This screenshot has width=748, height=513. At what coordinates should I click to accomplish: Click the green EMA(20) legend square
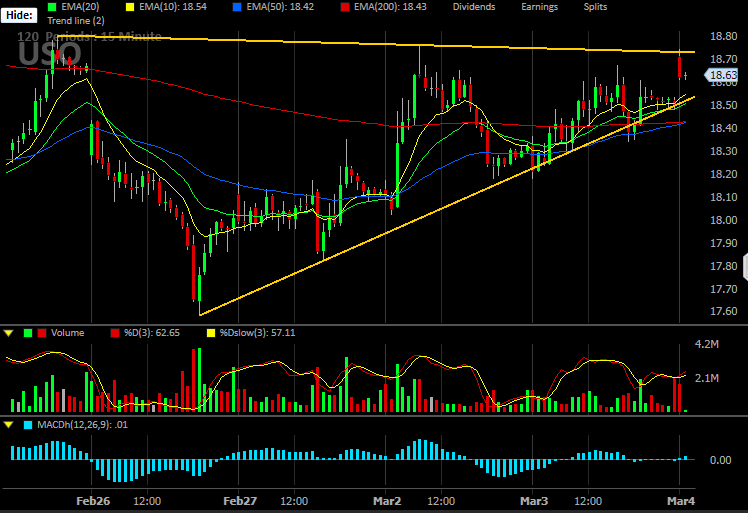(x=52, y=7)
